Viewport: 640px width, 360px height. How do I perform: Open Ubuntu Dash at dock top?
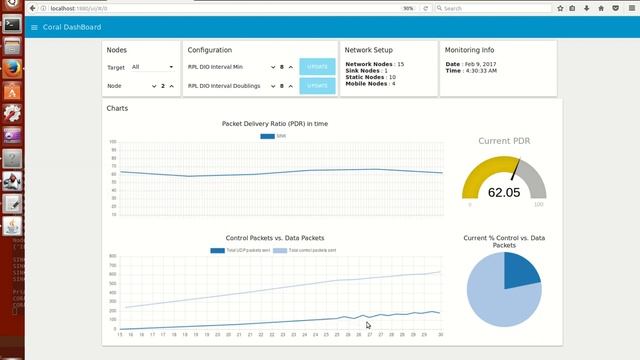[12, 4]
